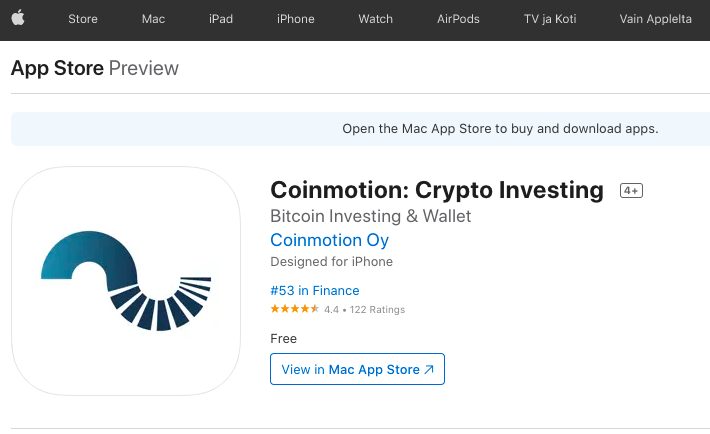
Task: Click the Coinmotion: Crypto Investing title
Action: click(x=437, y=190)
